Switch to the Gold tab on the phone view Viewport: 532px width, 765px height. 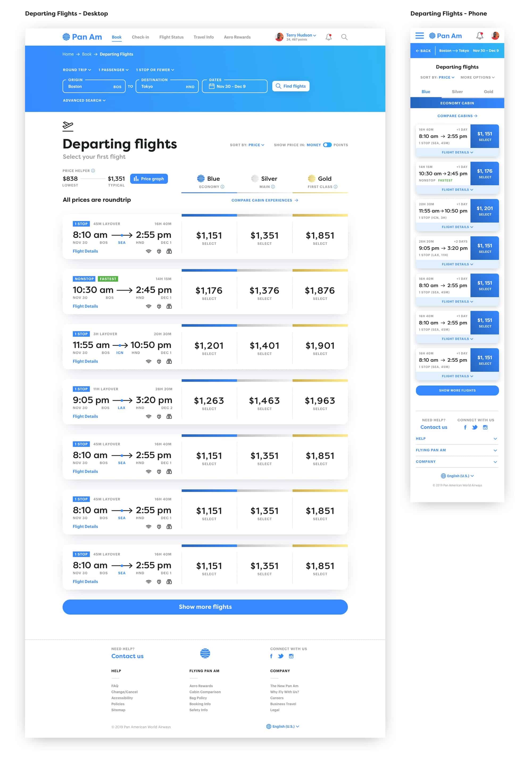pos(488,91)
